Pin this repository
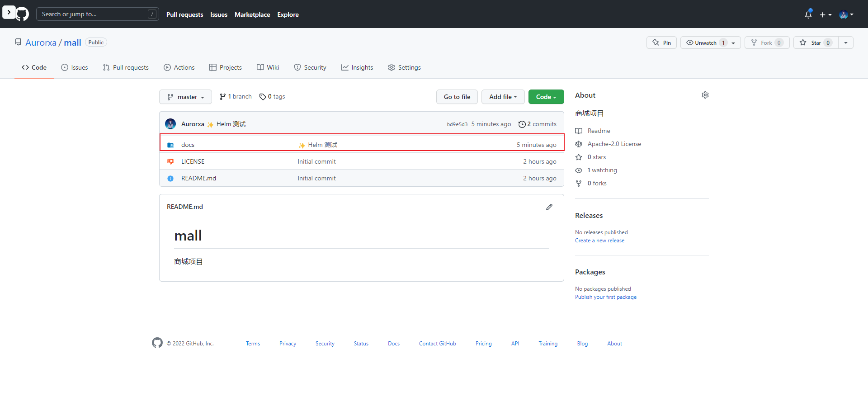The image size is (868, 420). coord(661,42)
